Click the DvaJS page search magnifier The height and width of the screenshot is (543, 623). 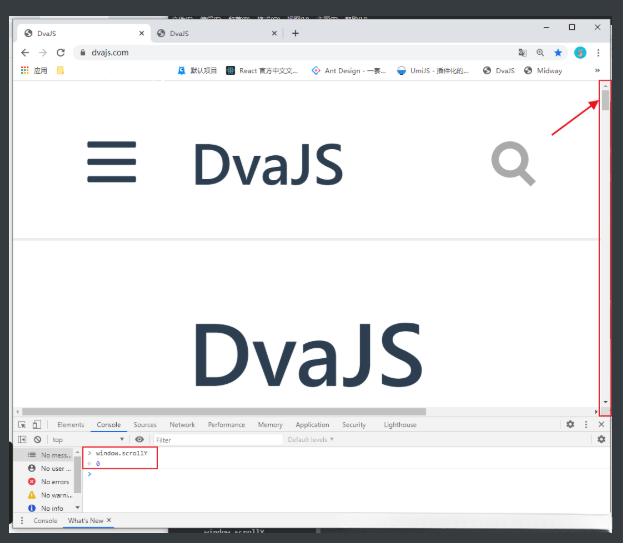[513, 163]
